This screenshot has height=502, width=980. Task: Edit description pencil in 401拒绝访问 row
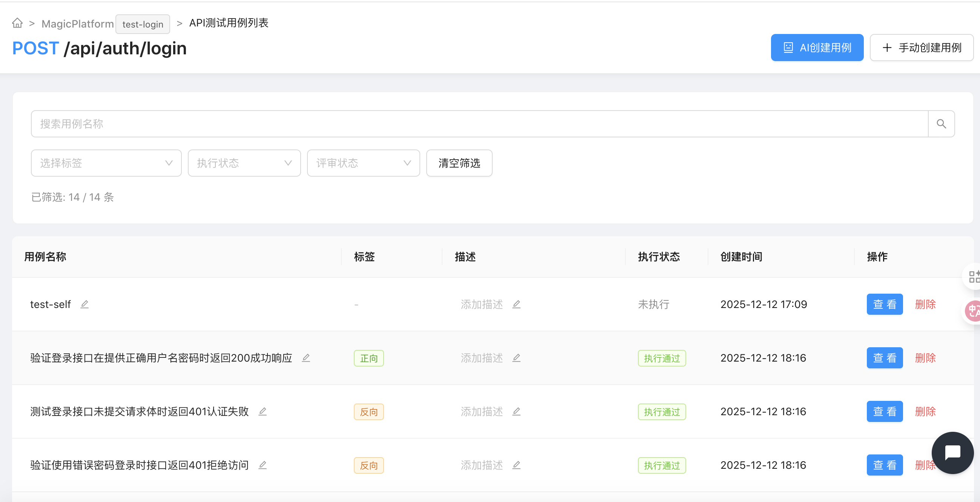pyautogui.click(x=516, y=465)
